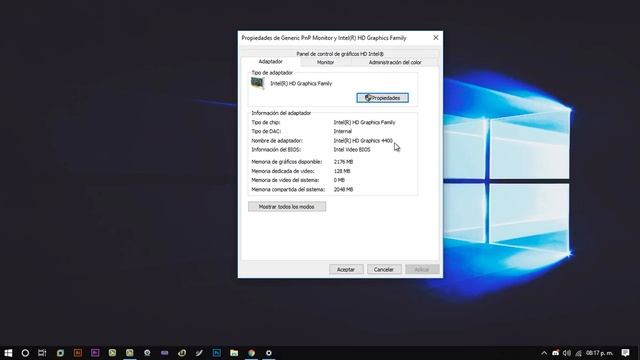Switch to Google Chrome in the taskbar
This screenshot has height=360, width=640.
(x=251, y=353)
